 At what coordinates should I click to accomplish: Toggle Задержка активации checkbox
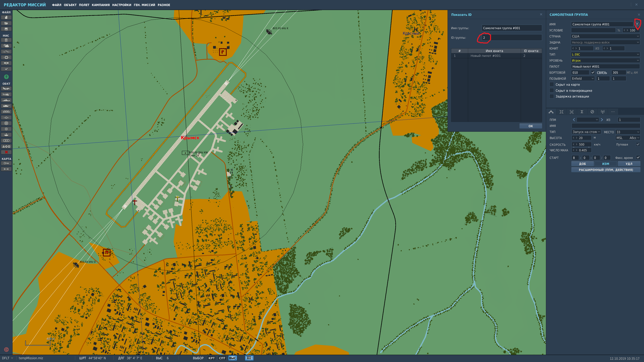click(x=552, y=96)
